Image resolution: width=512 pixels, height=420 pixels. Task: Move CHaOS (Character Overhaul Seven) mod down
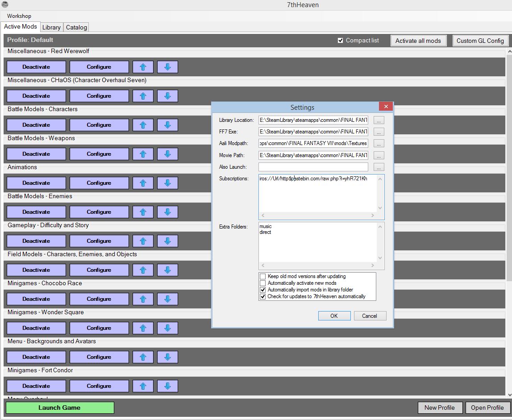[x=167, y=96]
